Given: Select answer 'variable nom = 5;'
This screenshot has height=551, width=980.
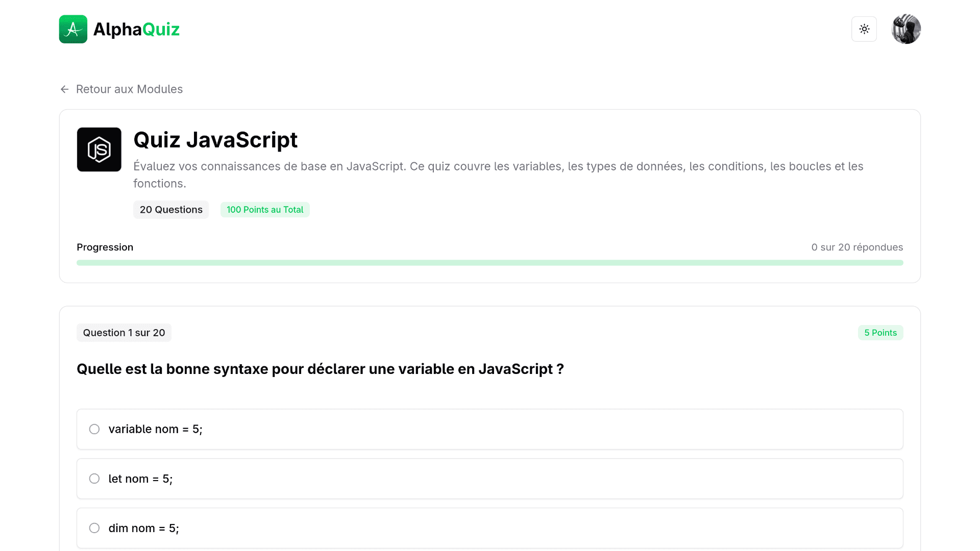Looking at the screenshot, I should 490,429.
